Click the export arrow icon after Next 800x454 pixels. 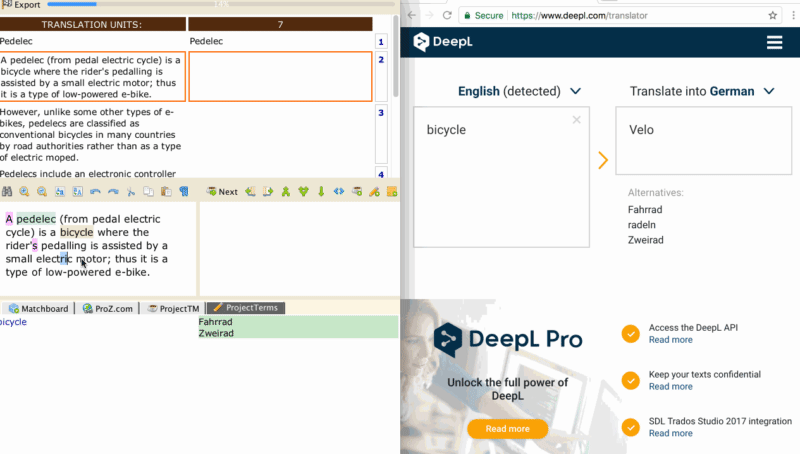(x=268, y=192)
